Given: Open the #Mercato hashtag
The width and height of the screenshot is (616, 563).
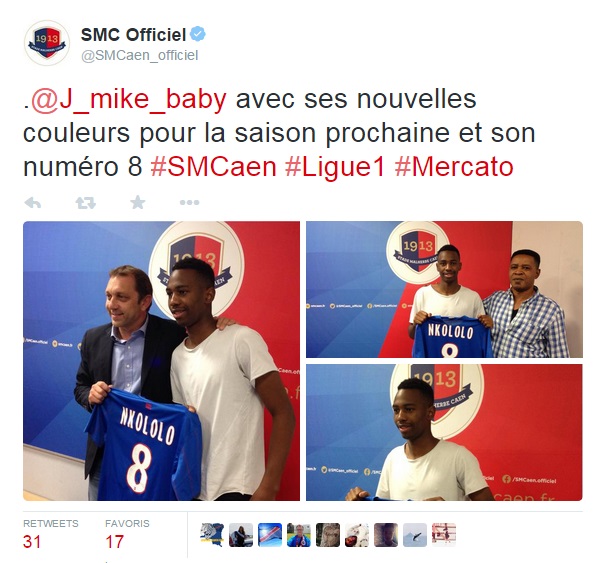Looking at the screenshot, I should coord(454,167).
